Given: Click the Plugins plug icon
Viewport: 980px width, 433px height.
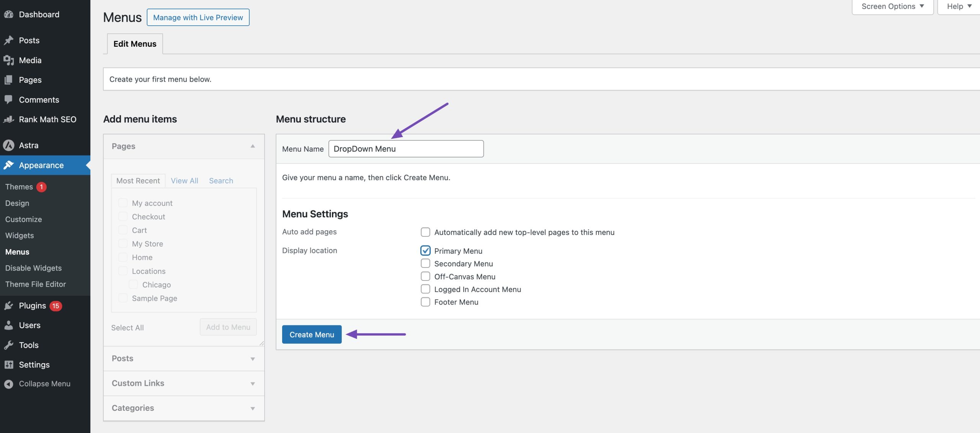Looking at the screenshot, I should point(8,306).
